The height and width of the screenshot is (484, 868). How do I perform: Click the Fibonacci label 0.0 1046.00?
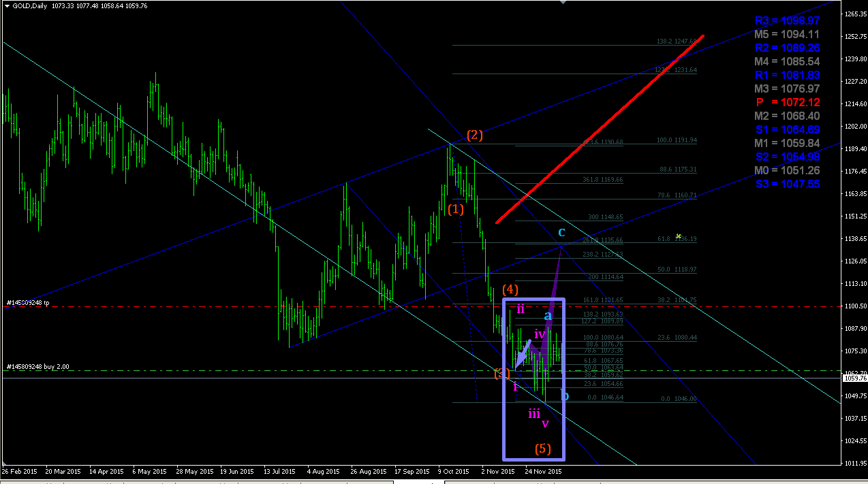pos(679,398)
